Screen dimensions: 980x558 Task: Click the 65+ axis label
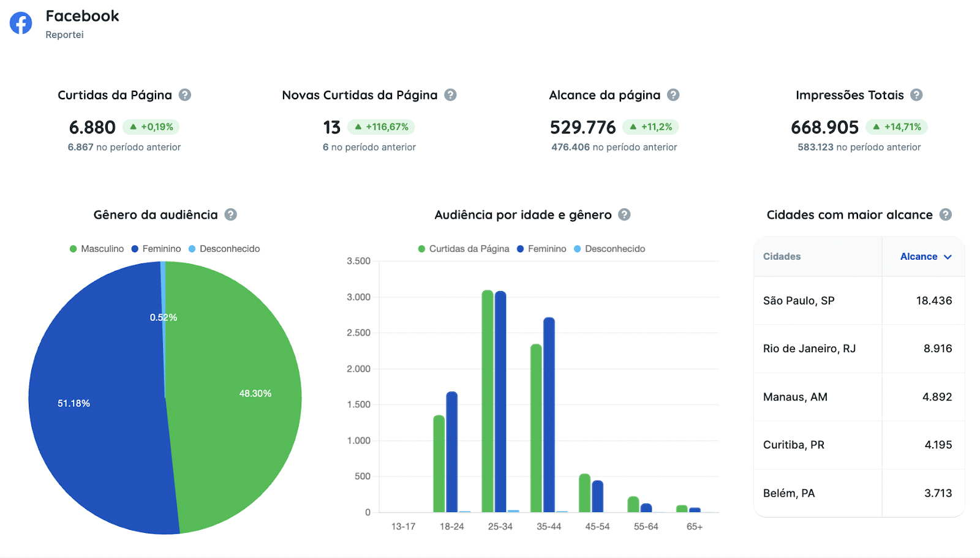click(x=695, y=527)
